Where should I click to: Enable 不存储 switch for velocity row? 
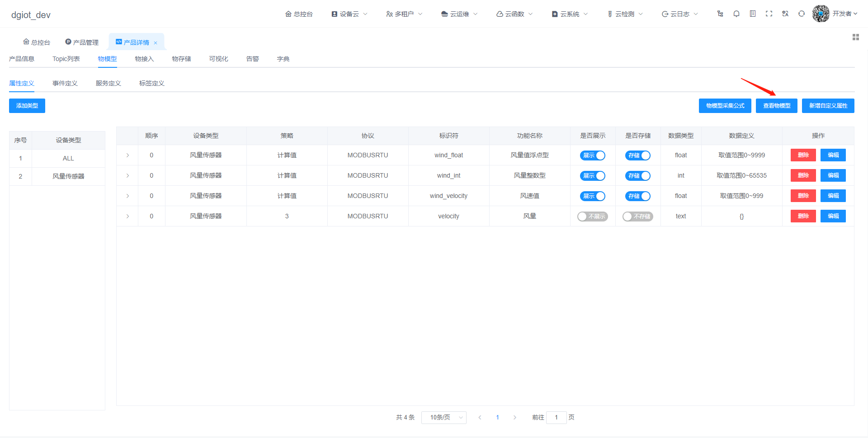pyautogui.click(x=638, y=217)
